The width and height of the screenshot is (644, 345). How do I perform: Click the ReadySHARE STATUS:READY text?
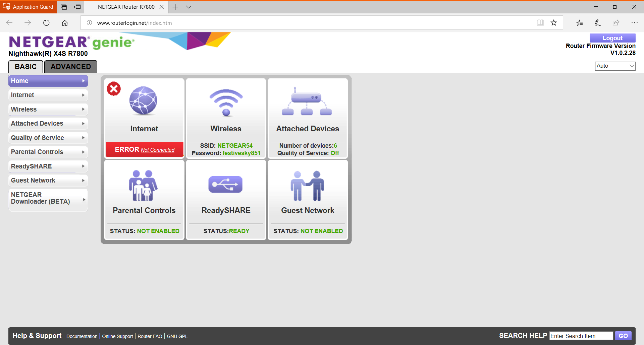pos(226,231)
